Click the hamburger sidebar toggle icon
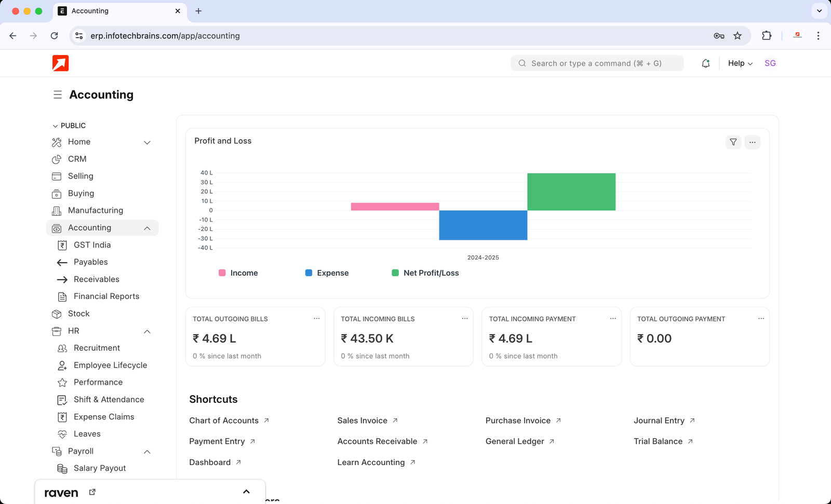The image size is (831, 504). click(58, 94)
